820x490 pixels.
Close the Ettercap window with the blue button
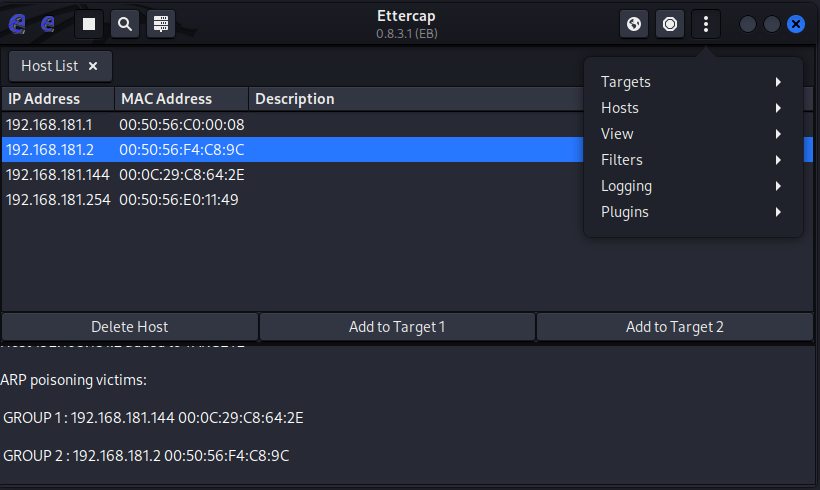pyautogui.click(x=796, y=23)
